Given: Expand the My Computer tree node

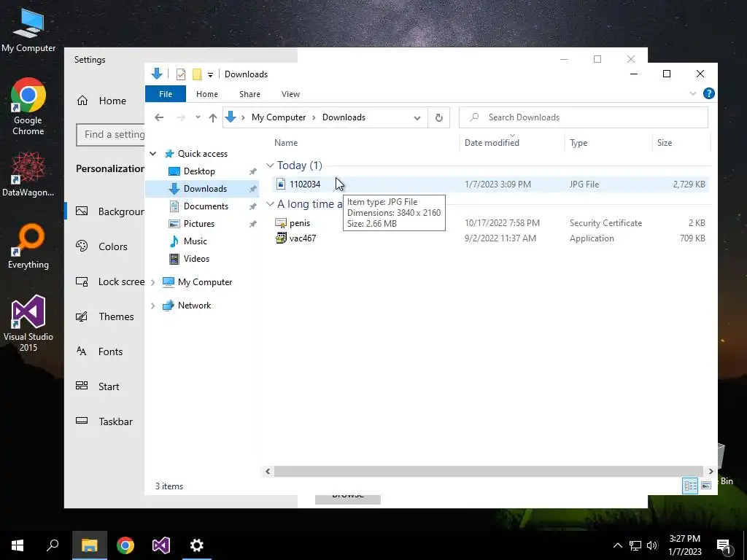Looking at the screenshot, I should [x=153, y=282].
